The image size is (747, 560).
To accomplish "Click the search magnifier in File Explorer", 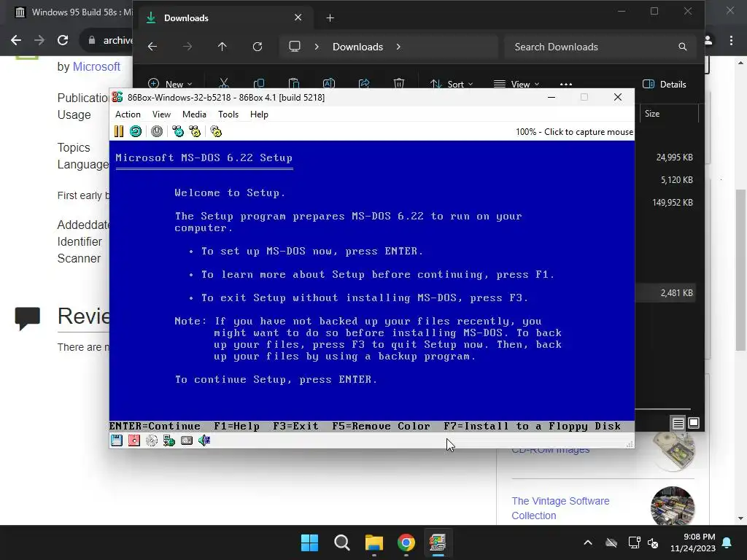I will point(683,47).
